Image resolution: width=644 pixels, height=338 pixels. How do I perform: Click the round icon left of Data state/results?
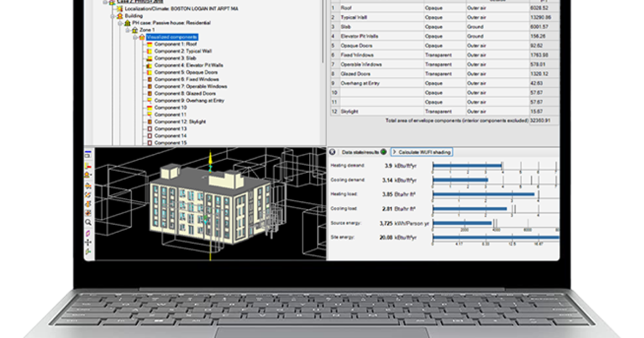click(333, 152)
